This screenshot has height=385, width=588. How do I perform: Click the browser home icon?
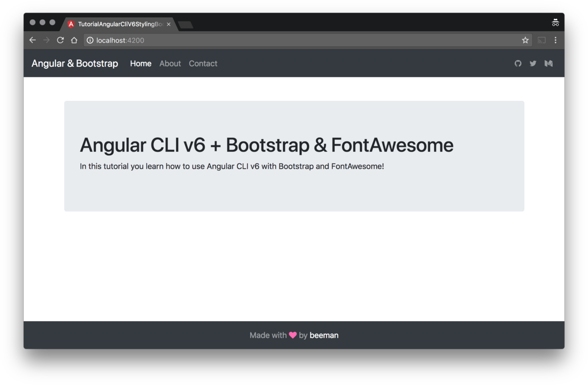(x=74, y=40)
